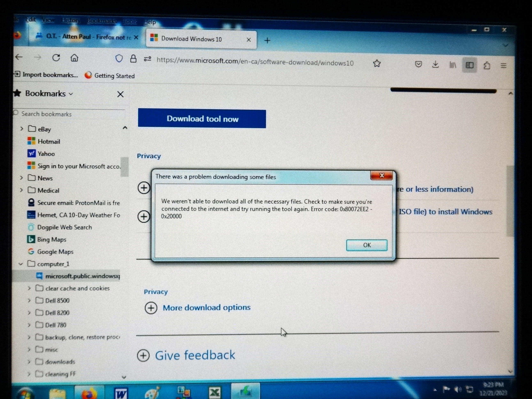Open the Library icon in the toolbar

click(x=453, y=65)
